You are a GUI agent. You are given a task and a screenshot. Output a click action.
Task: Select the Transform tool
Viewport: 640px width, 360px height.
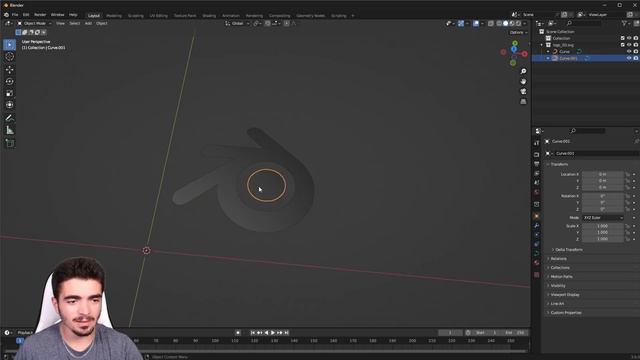tap(9, 105)
